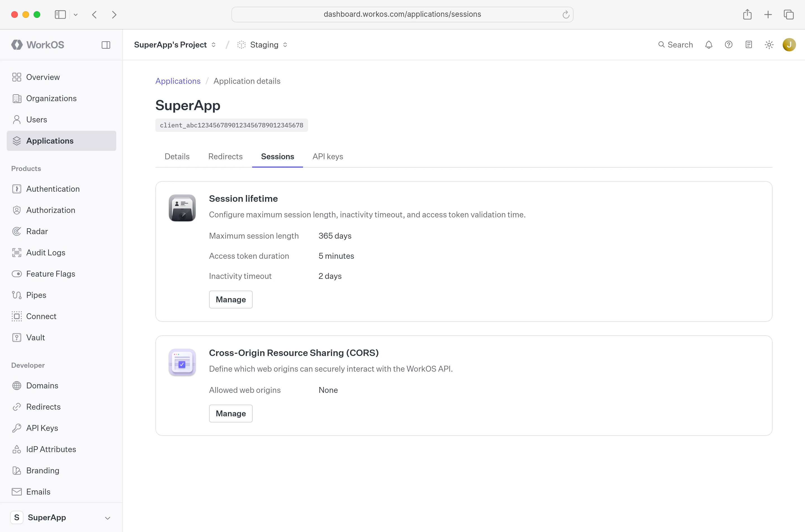Click the 'Application details' breadcrumb text
This screenshot has height=532, width=805.
[x=247, y=81]
